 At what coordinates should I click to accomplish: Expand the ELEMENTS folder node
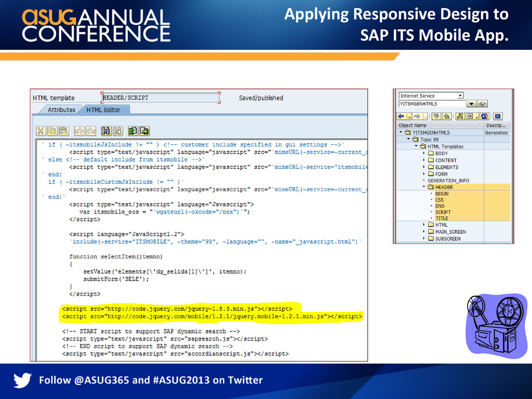click(424, 167)
